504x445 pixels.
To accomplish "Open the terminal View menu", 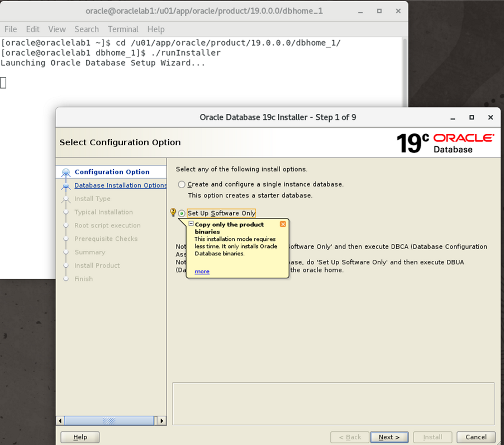I will coord(57,29).
